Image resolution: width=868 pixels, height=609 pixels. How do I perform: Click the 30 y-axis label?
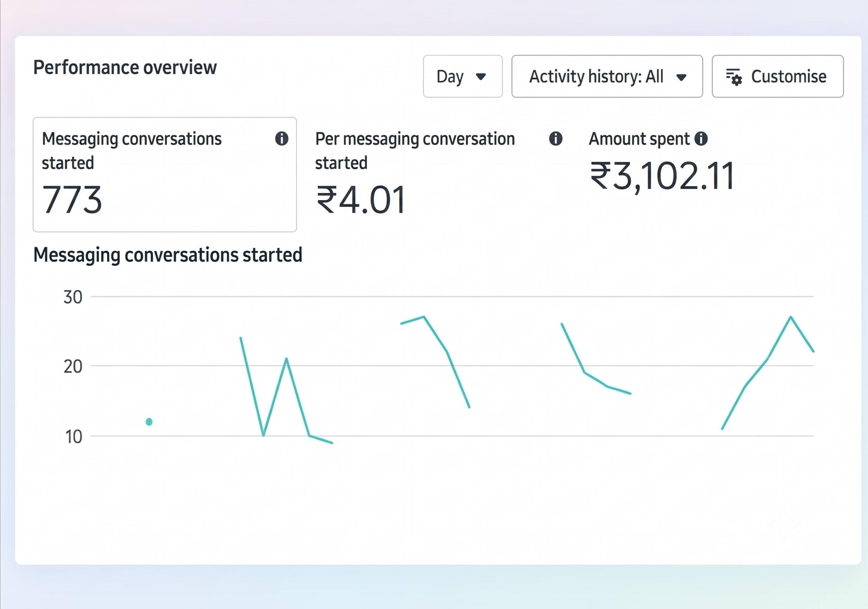(x=73, y=297)
